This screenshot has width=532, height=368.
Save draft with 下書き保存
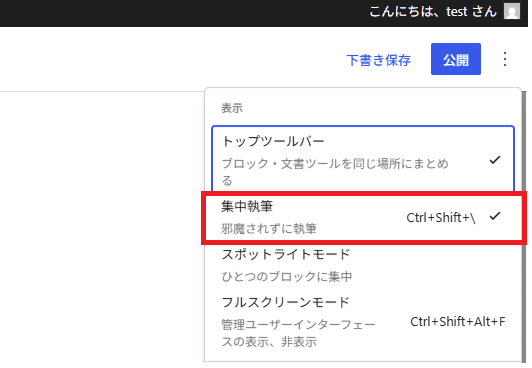[378, 60]
